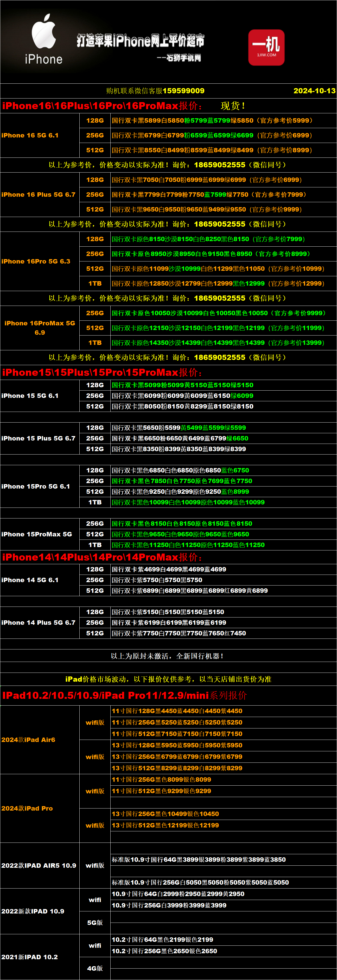The width and height of the screenshot is (337, 980).
Task: Click iPhone 16ProMax 1TB row 原色14350
Action: (x=224, y=343)
